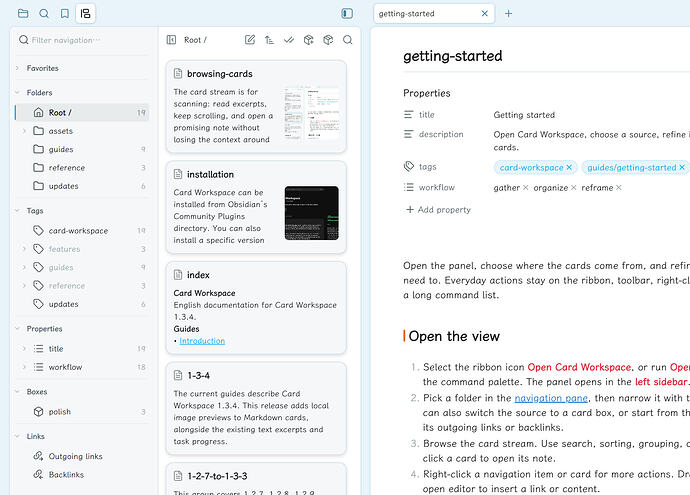Remove the organize workflow value
Screen dimensions: 690x495
pos(573,188)
